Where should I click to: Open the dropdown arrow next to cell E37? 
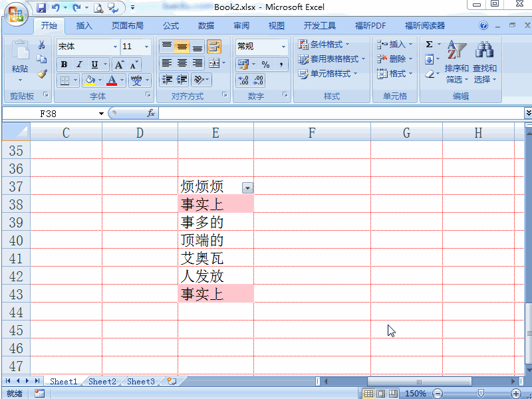point(246,187)
